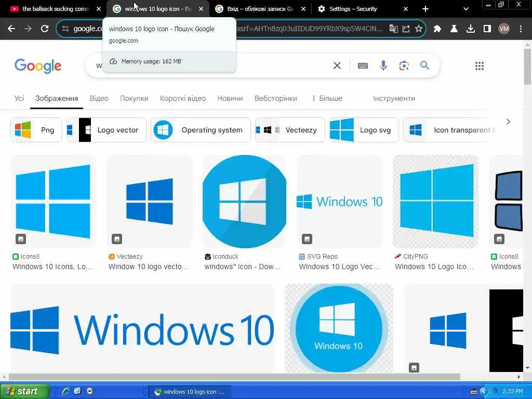Expand the Більше menu
Screen dimensions: 532x399
point(327,98)
